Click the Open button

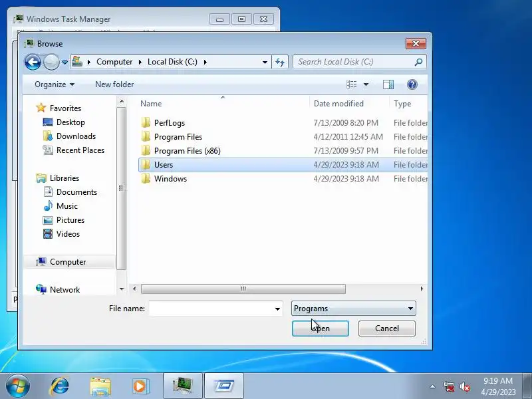321,329
